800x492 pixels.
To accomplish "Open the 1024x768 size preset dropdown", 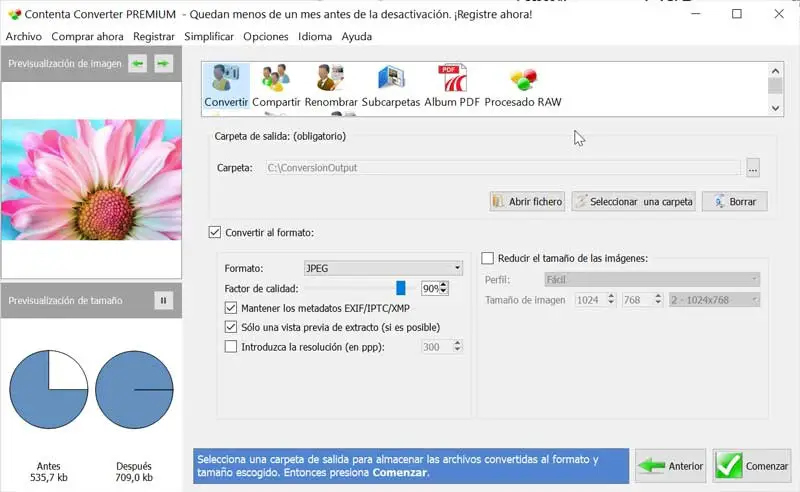I will 714,300.
